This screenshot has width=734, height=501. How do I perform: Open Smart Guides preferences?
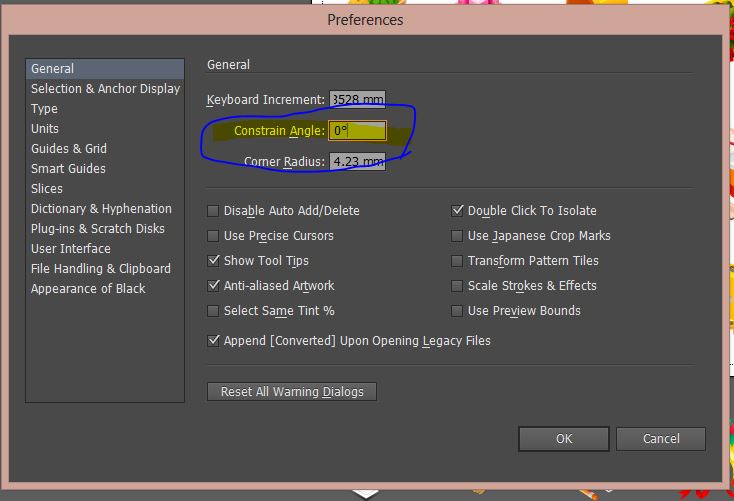pyautogui.click(x=68, y=169)
